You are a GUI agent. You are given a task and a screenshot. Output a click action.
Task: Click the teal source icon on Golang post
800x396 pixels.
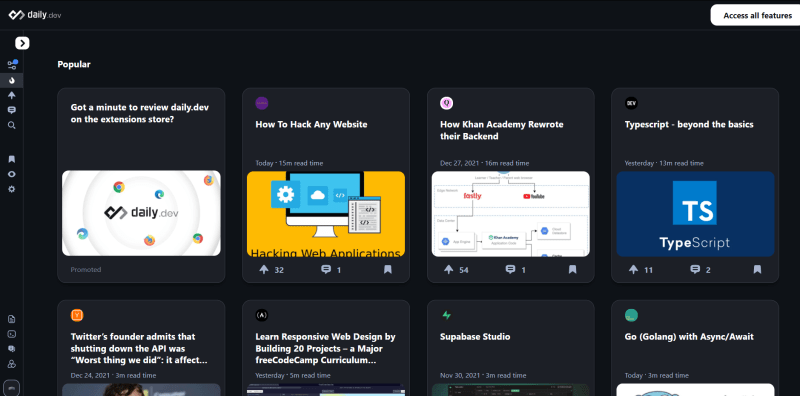(x=631, y=315)
